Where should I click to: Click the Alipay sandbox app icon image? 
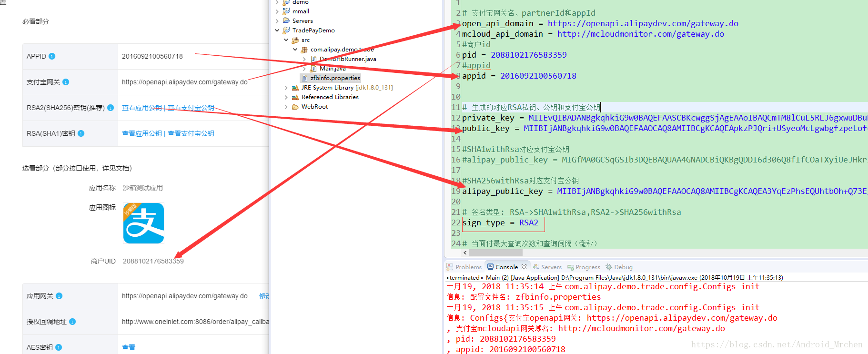(x=143, y=223)
